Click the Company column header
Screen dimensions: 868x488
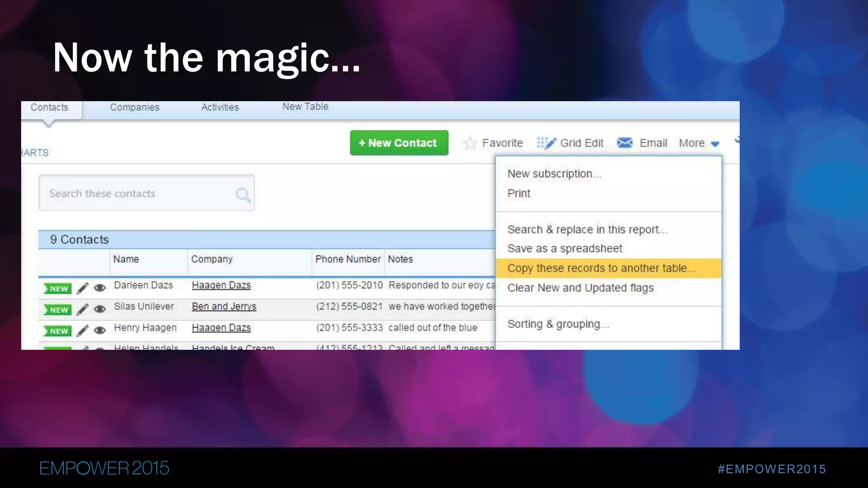click(212, 259)
